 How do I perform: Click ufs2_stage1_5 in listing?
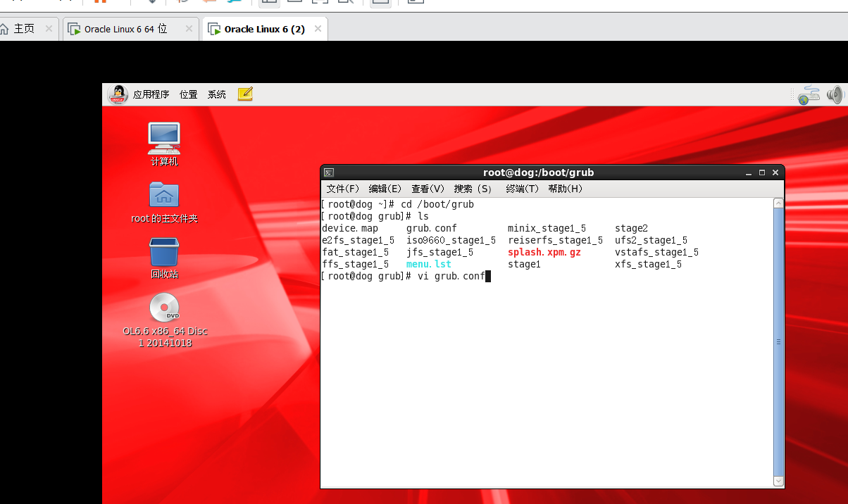coord(651,240)
